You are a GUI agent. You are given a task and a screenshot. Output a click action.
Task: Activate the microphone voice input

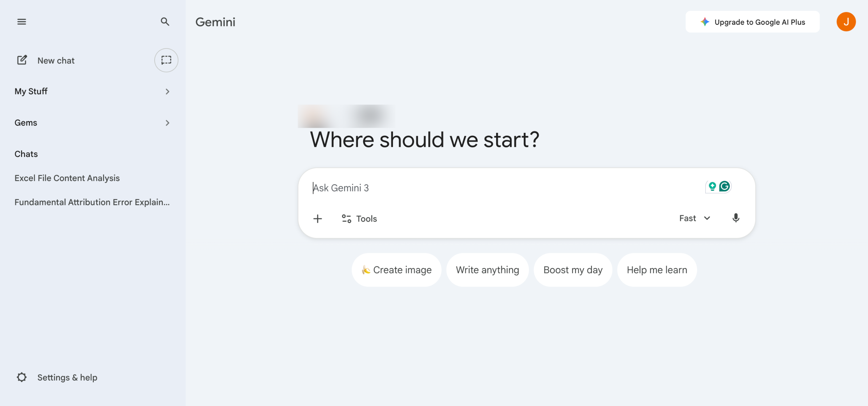[x=736, y=218]
